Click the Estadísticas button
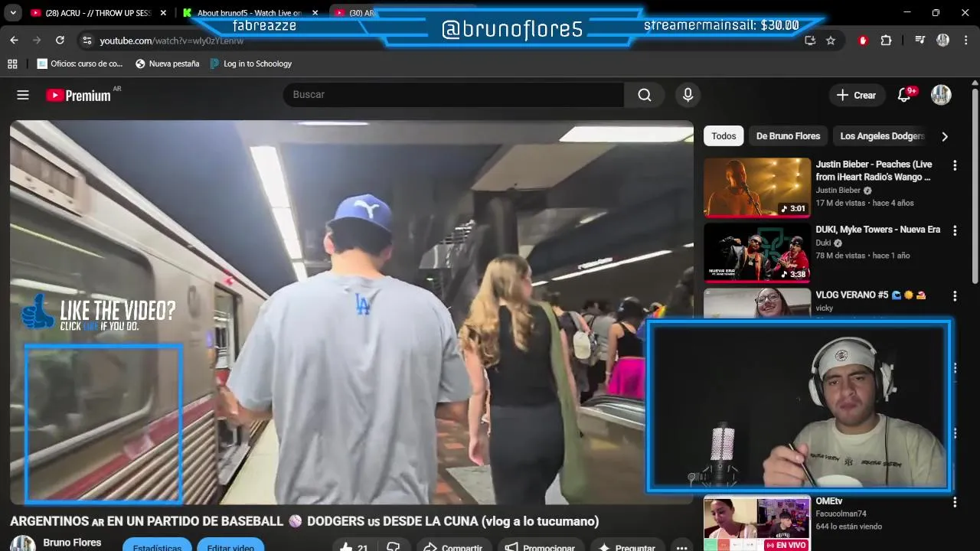Screen dimensions: 980x551 [157, 546]
